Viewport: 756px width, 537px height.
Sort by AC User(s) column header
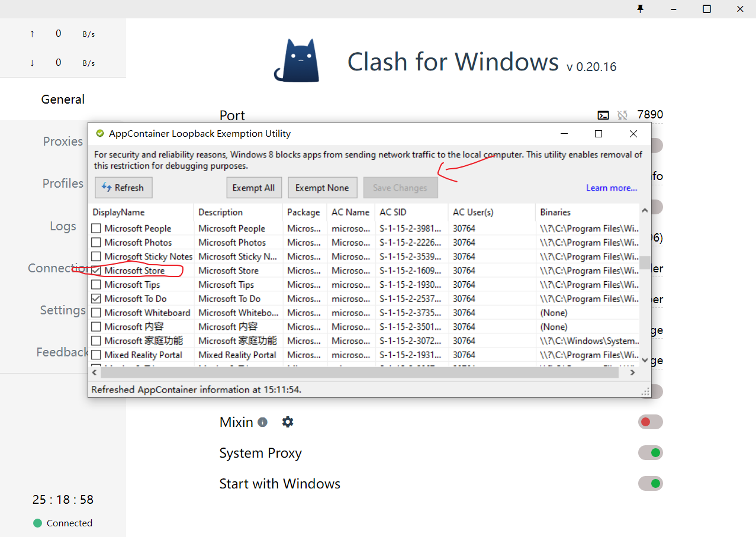492,212
